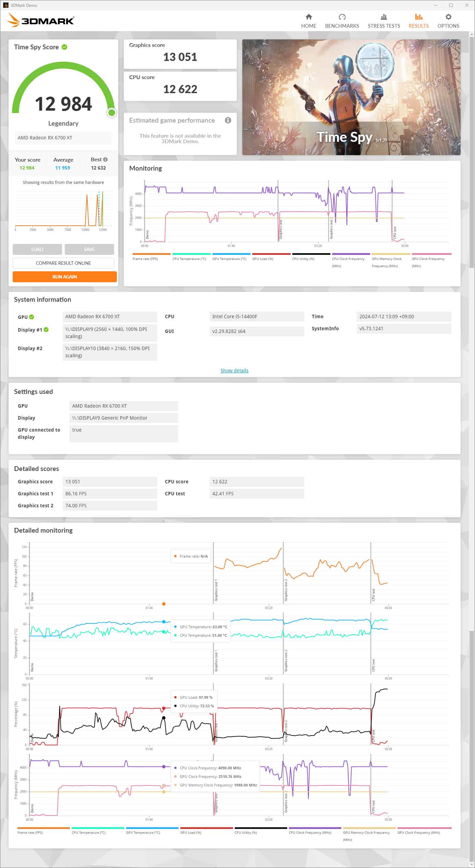Toggle GPU Clock Frequency legend in Detailed monitoring

pos(424,830)
